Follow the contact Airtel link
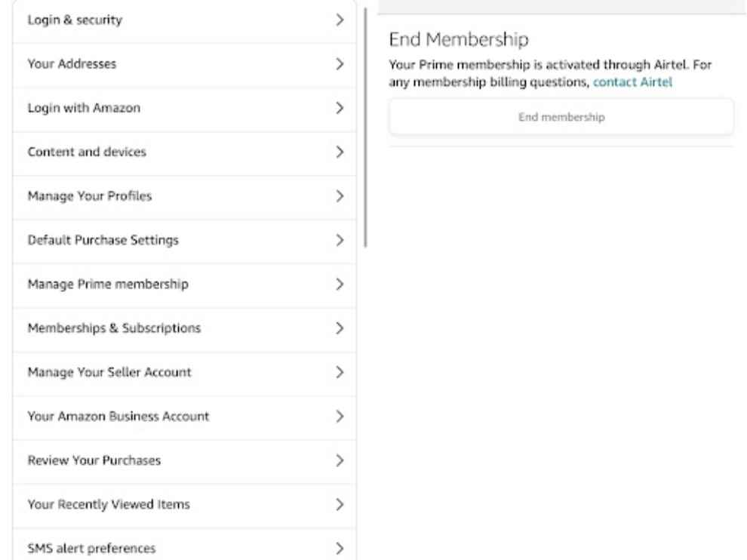 (632, 82)
